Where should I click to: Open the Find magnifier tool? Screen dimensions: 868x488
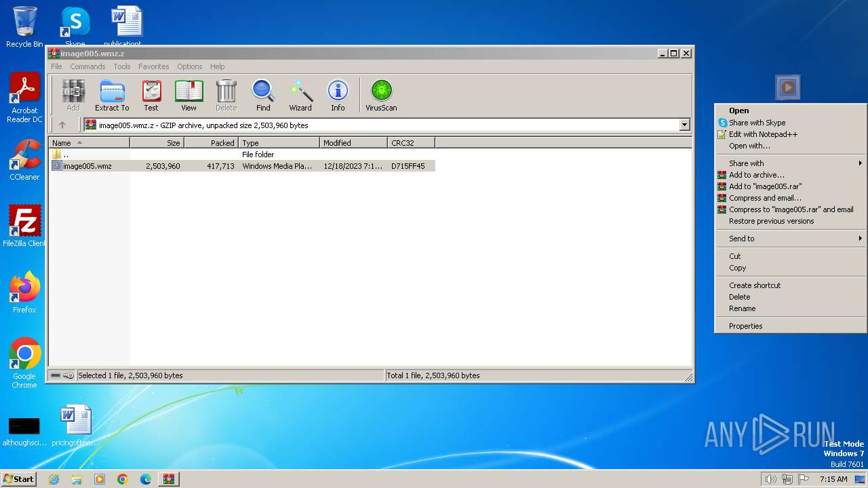tap(263, 96)
